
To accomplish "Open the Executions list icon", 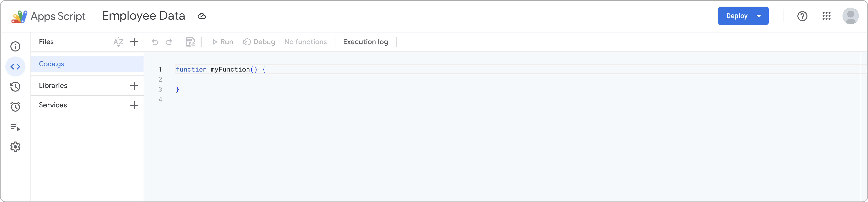I will [15, 127].
